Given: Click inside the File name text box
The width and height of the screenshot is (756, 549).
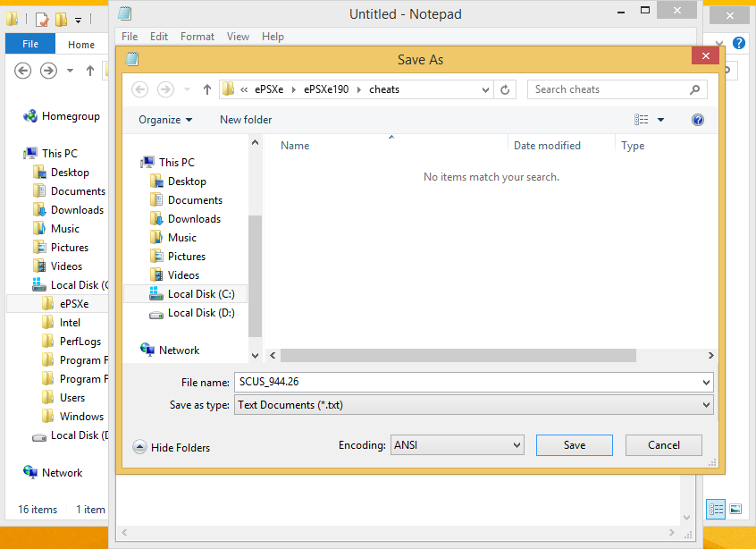Looking at the screenshot, I should point(402,382).
